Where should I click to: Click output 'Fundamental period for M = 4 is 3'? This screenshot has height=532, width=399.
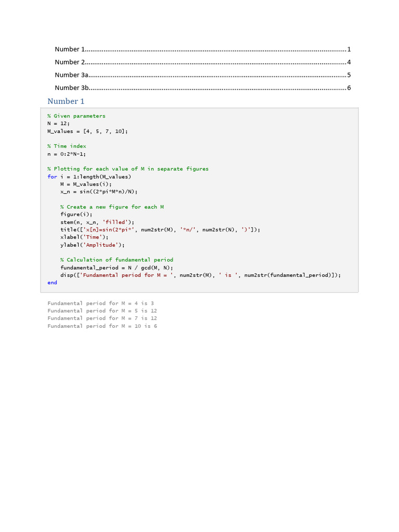pos(101,303)
